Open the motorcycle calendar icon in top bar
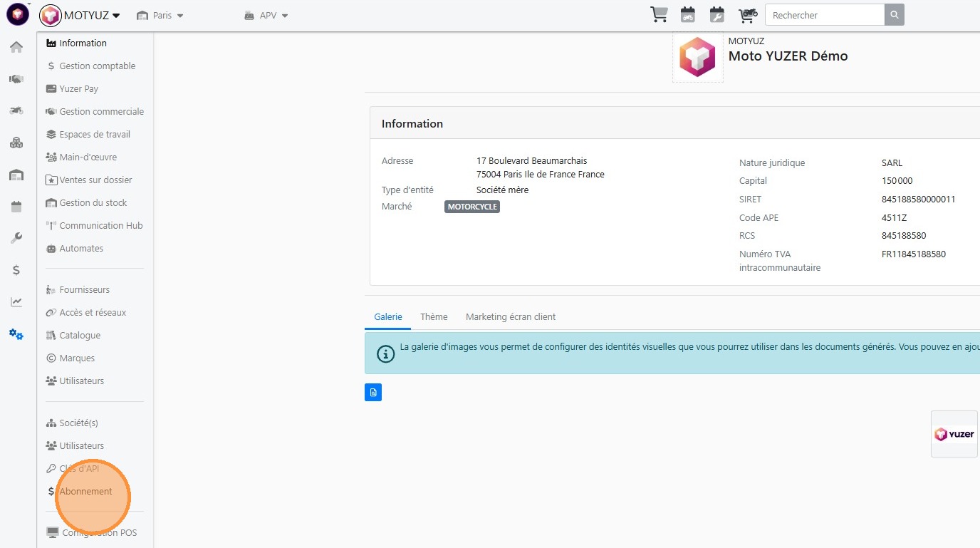This screenshot has height=548, width=980. point(688,14)
